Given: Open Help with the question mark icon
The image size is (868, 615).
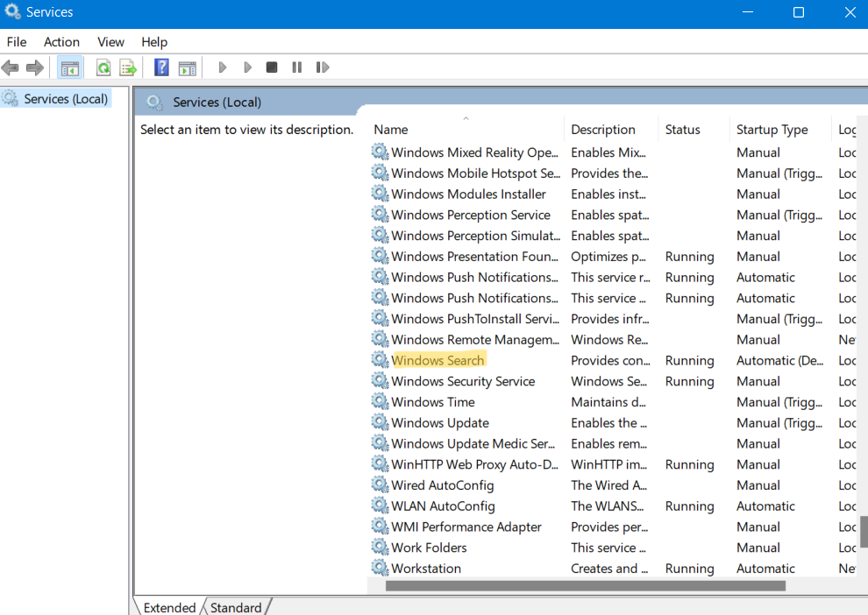Looking at the screenshot, I should 161,67.
